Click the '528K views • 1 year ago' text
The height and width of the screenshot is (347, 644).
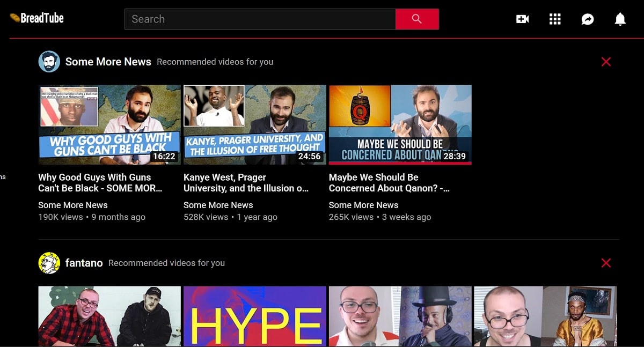231,217
